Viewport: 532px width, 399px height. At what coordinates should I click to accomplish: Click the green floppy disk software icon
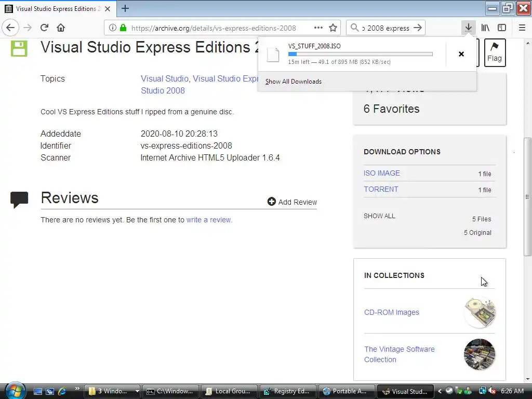tap(19, 48)
